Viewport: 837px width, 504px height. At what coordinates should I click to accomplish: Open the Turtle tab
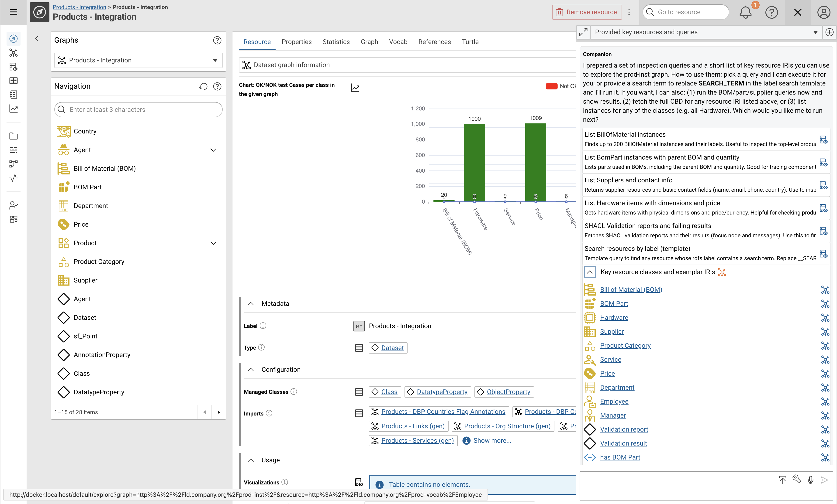pyautogui.click(x=470, y=42)
